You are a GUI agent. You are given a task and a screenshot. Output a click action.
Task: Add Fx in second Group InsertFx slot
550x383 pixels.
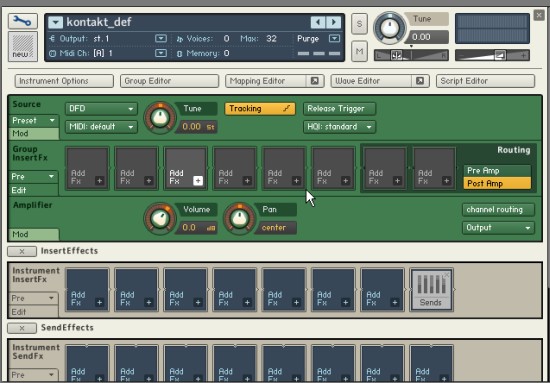point(136,169)
